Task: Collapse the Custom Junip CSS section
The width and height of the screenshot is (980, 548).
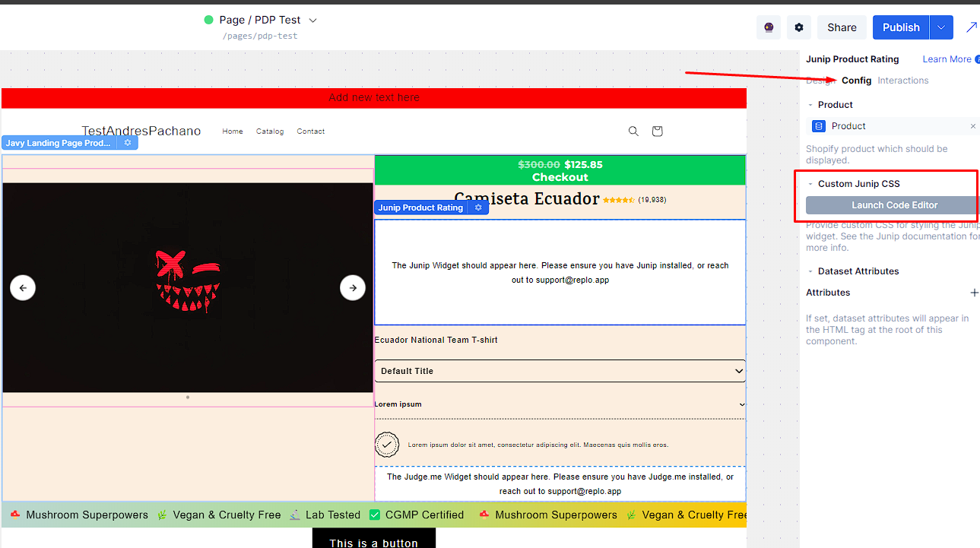Action: tap(810, 184)
